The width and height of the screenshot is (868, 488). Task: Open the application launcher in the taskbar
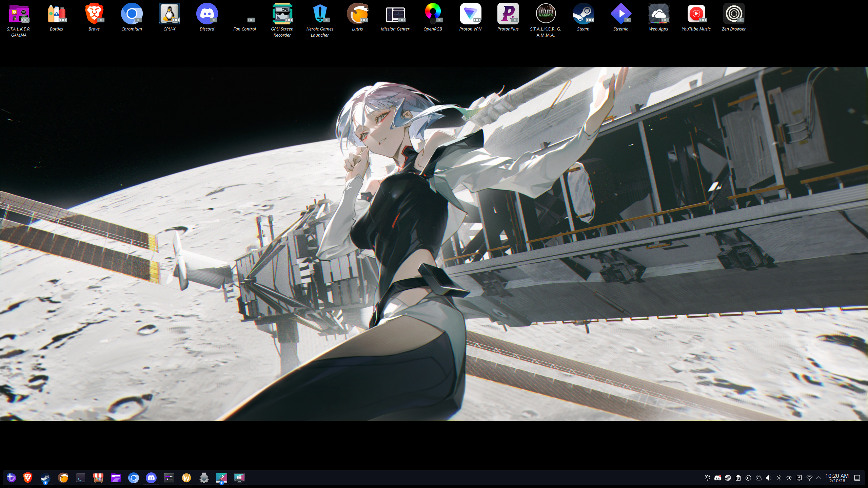pos(11,478)
